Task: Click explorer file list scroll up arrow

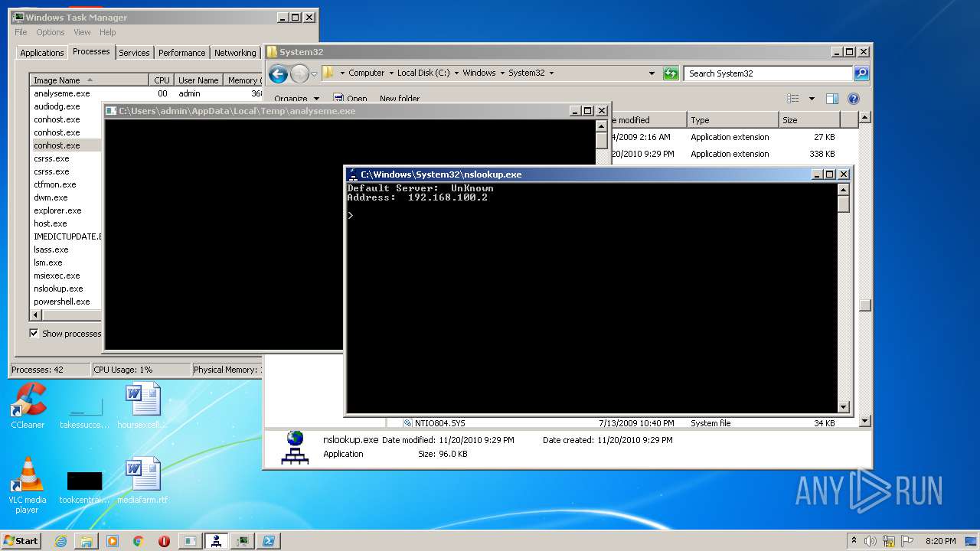Action: pyautogui.click(x=865, y=118)
